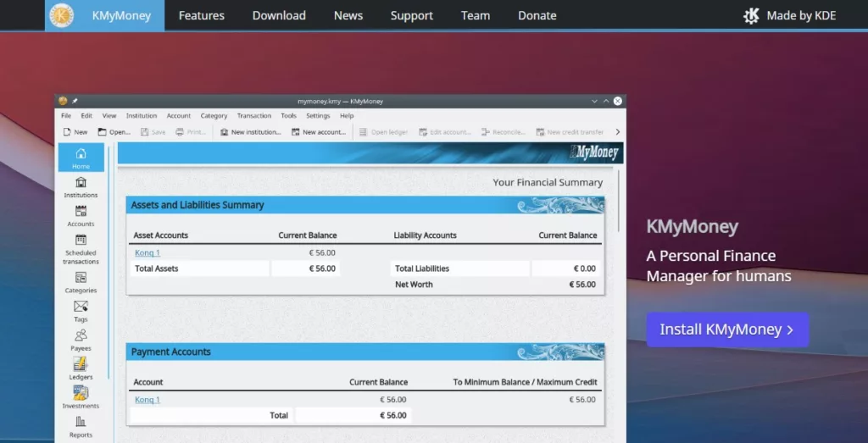
Task: Visit the Support page
Action: (x=412, y=15)
